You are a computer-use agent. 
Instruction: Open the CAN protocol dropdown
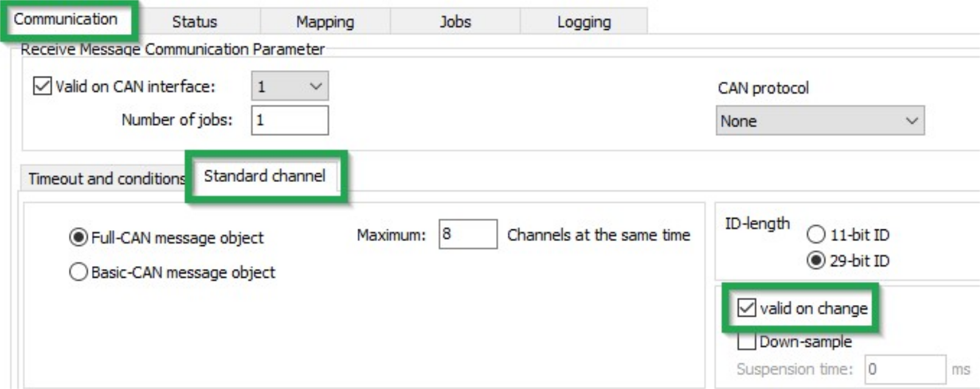pos(820,121)
